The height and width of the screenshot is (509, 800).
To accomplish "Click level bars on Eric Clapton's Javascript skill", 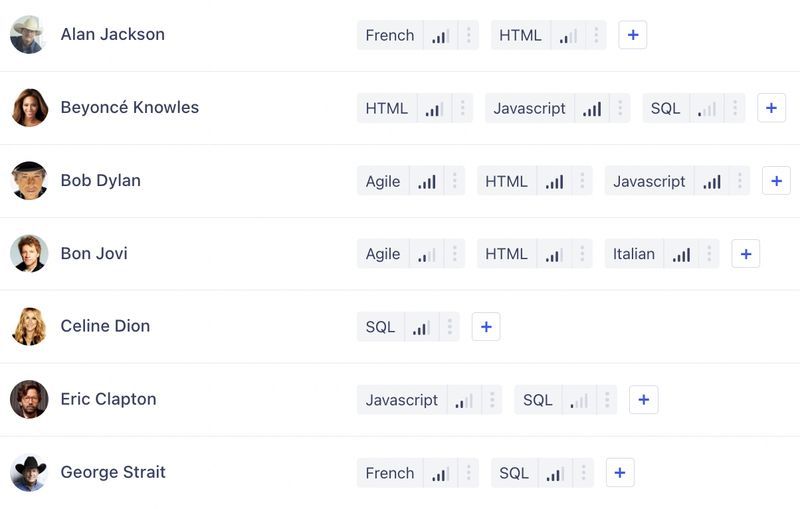I will (464, 401).
